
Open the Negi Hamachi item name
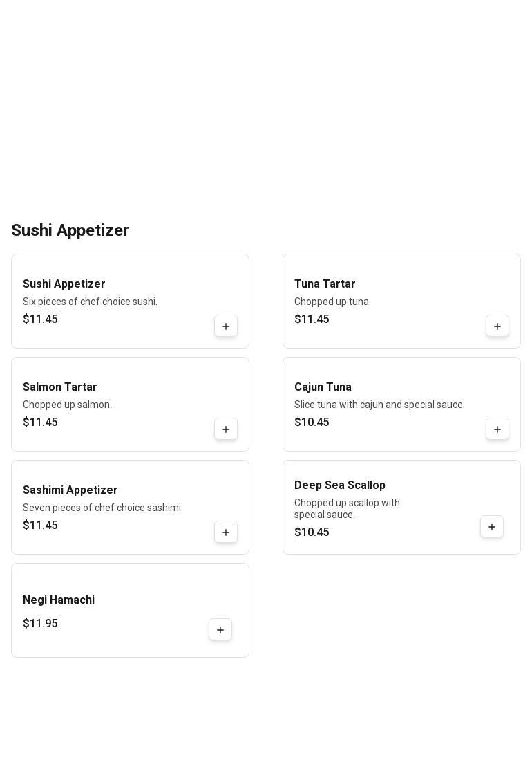click(59, 600)
